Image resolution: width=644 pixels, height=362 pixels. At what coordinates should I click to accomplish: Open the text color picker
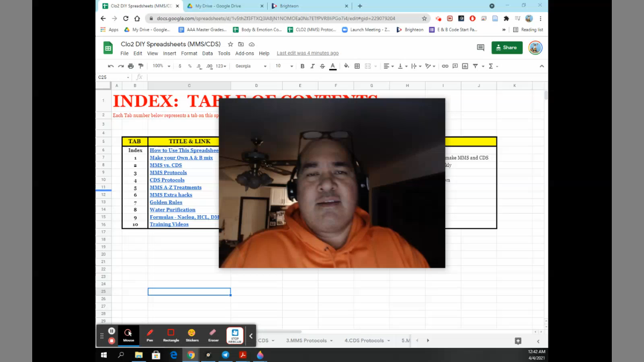333,66
